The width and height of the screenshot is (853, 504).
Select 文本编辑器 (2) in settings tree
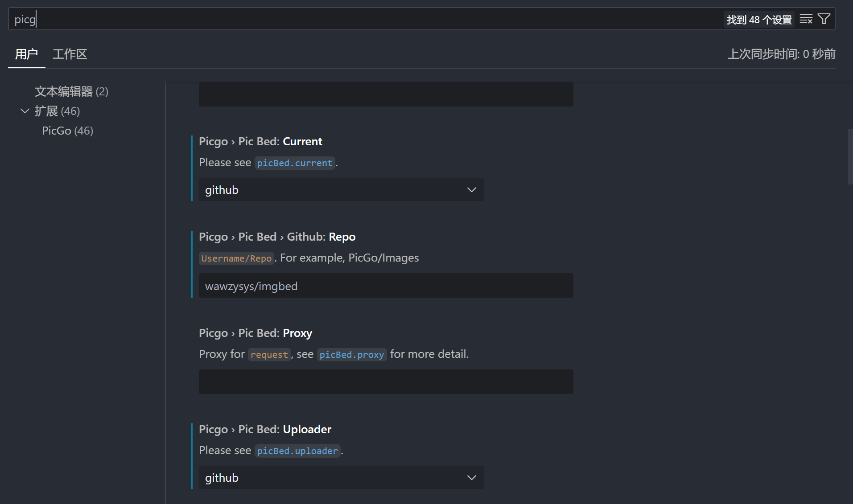[x=71, y=91]
